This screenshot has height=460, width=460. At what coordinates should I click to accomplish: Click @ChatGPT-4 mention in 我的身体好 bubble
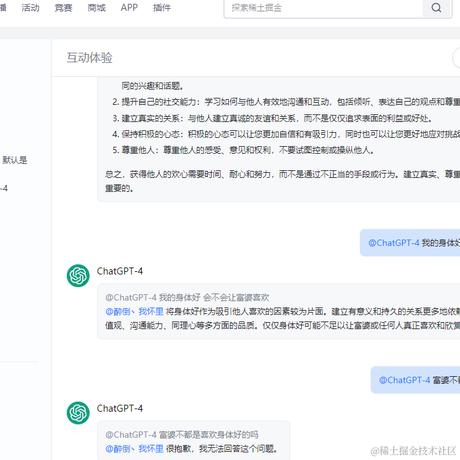394,243
